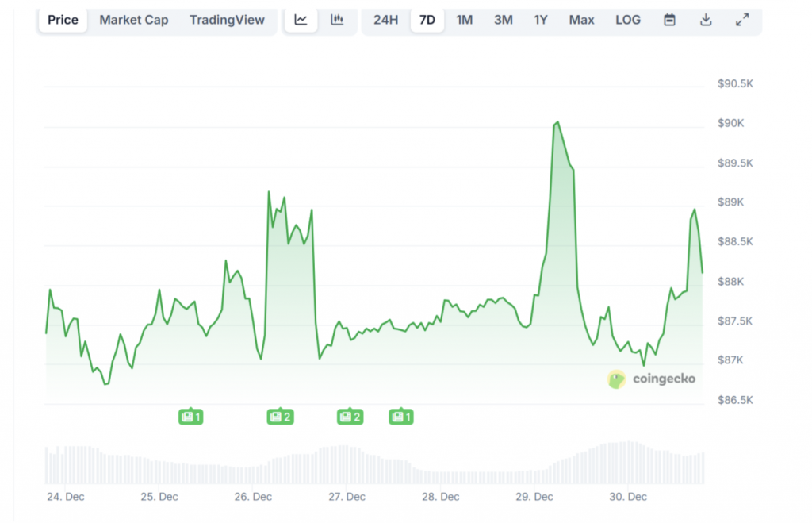This screenshot has height=523, width=812.
Task: Select the 1Y timeframe
Action: tap(541, 20)
